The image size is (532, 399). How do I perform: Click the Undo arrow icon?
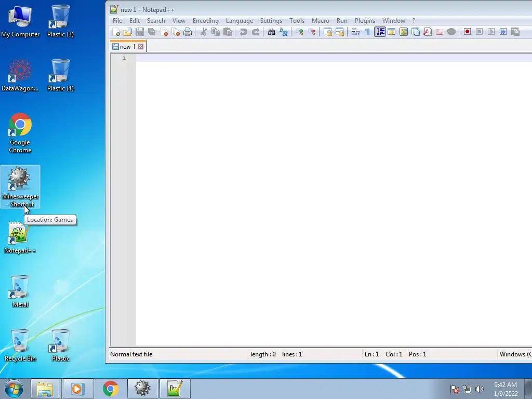click(x=243, y=32)
